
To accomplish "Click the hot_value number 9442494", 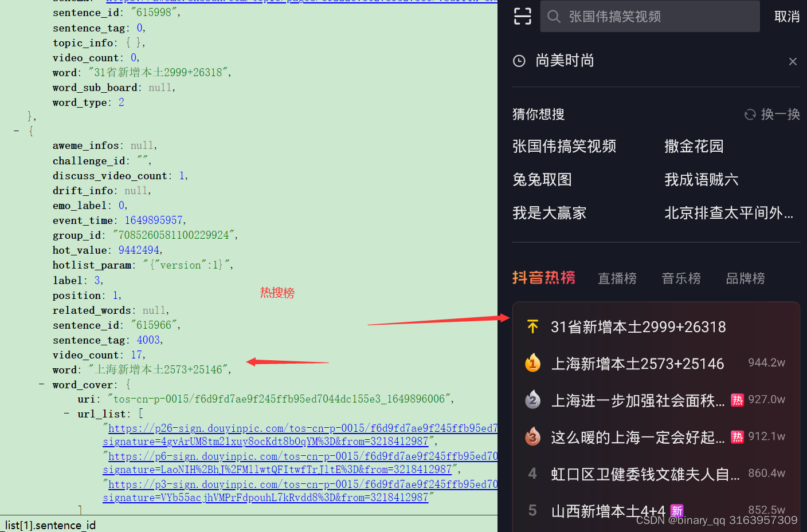I will pos(139,250).
